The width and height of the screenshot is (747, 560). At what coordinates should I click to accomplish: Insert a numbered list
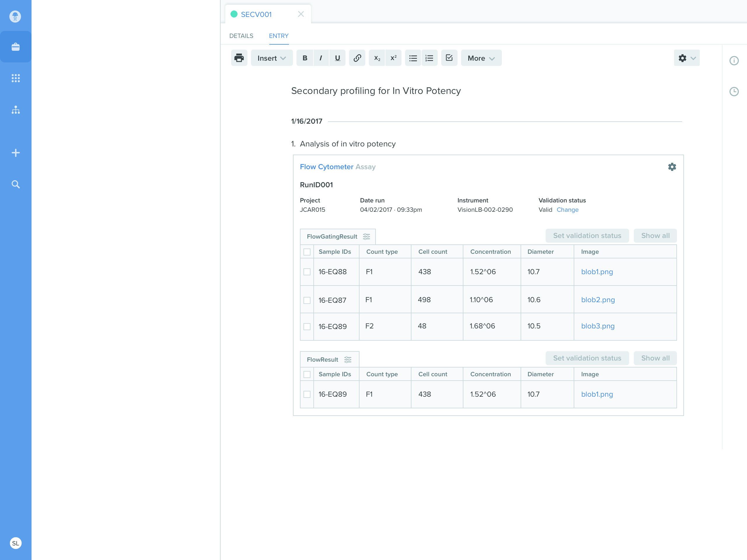pos(429,58)
